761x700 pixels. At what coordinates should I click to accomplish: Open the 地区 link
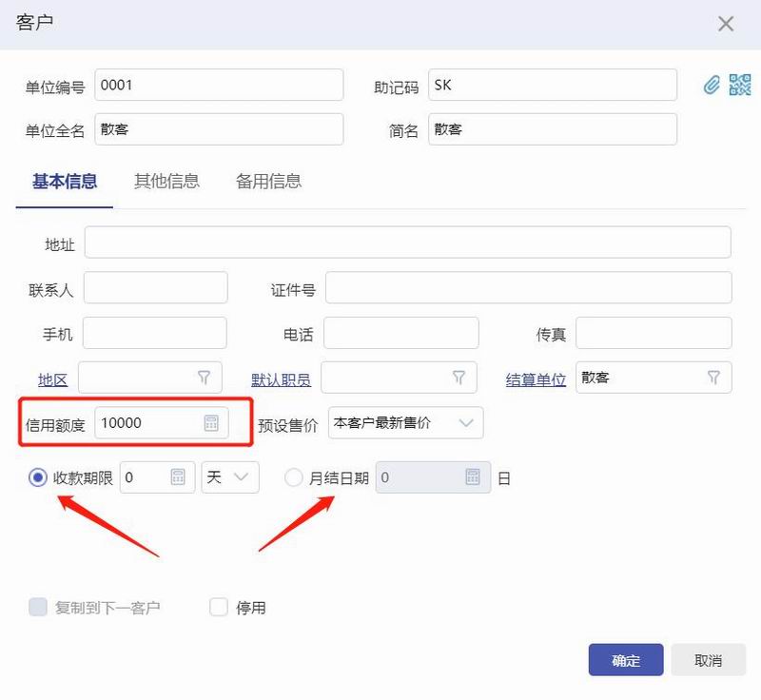pos(52,379)
